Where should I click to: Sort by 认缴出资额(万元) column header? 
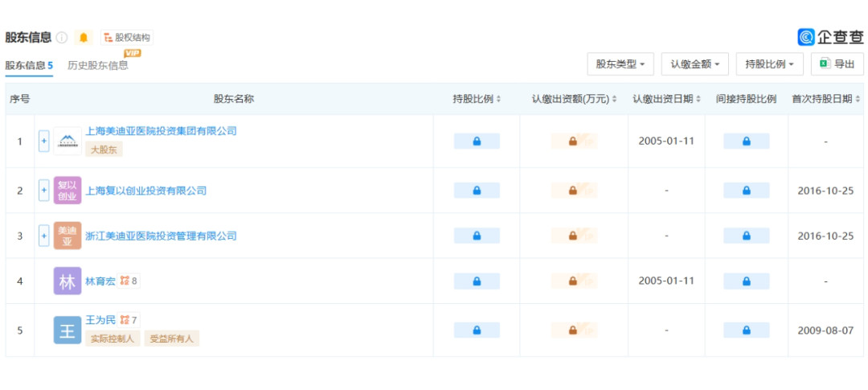(574, 99)
